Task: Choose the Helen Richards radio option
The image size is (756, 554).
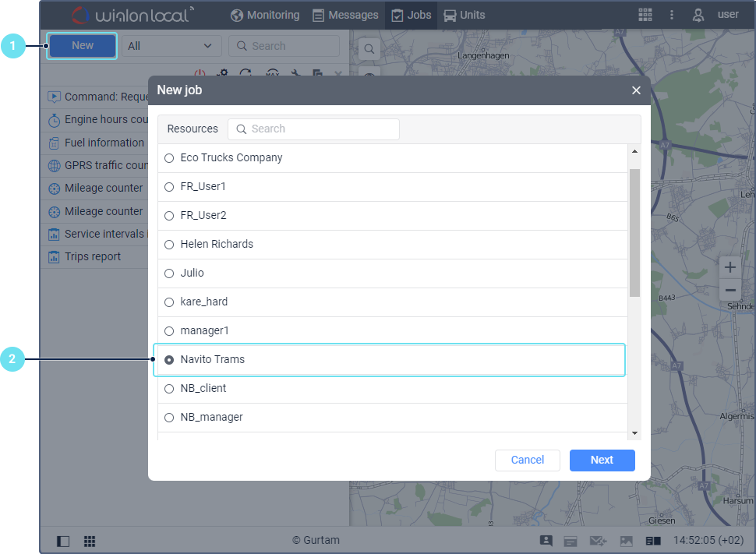Action: (169, 245)
